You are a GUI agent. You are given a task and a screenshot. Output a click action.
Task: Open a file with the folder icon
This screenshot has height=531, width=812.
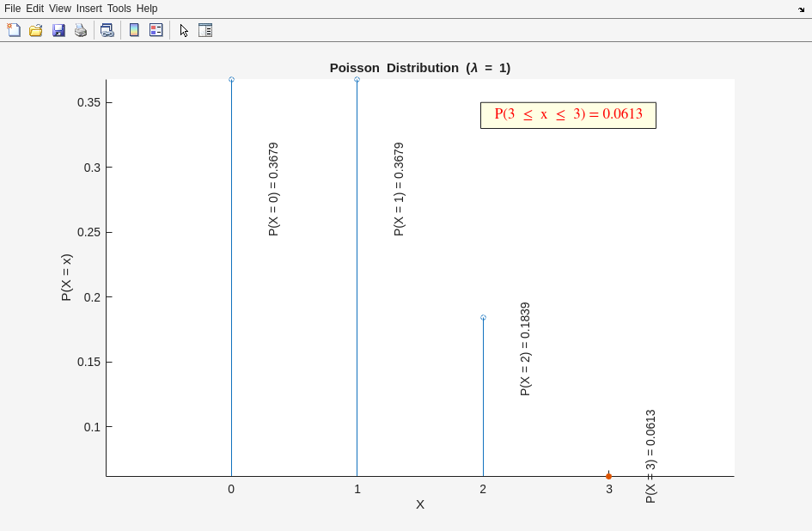tap(36, 30)
